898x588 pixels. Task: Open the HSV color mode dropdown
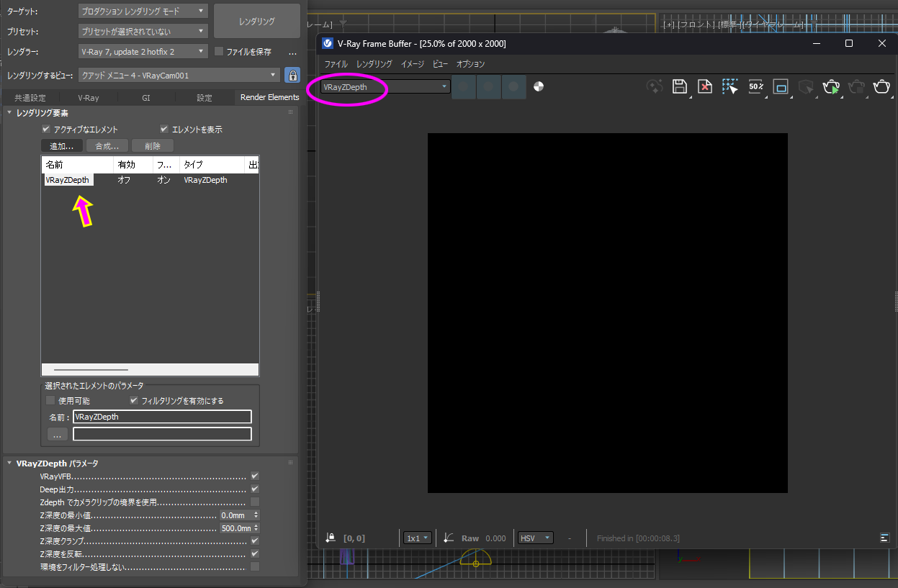[536, 538]
